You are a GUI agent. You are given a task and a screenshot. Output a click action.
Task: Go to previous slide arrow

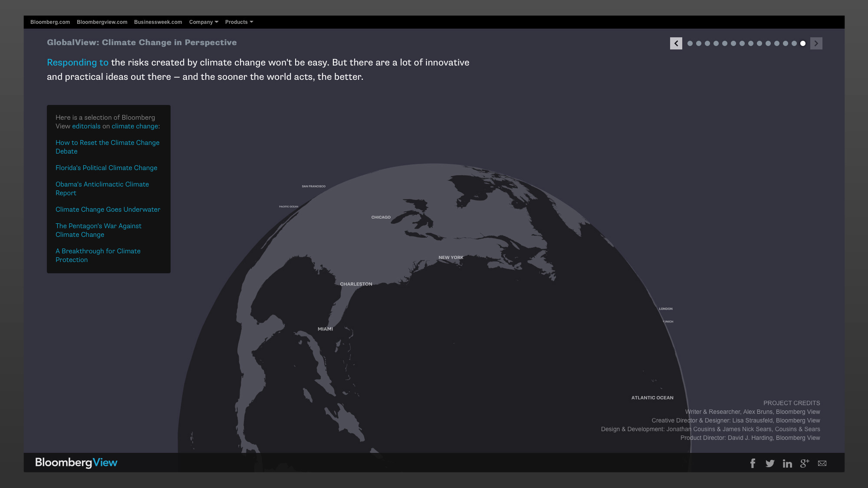click(x=676, y=43)
